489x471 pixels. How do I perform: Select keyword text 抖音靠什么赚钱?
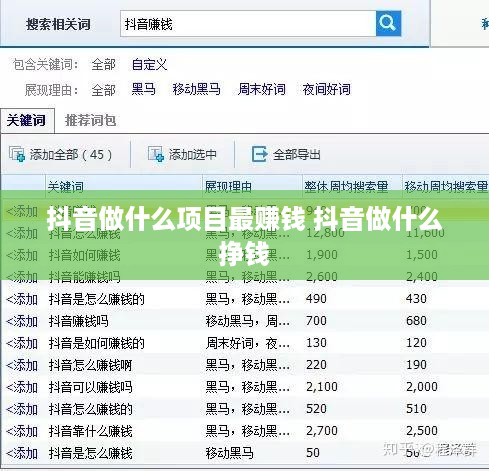tap(91, 431)
